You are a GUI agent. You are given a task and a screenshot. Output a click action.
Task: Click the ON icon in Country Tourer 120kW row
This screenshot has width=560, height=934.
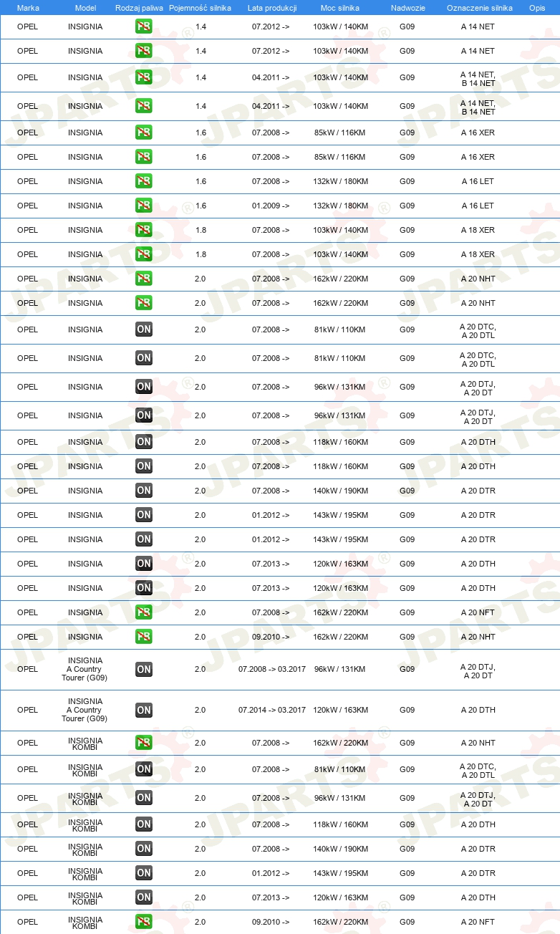[144, 711]
